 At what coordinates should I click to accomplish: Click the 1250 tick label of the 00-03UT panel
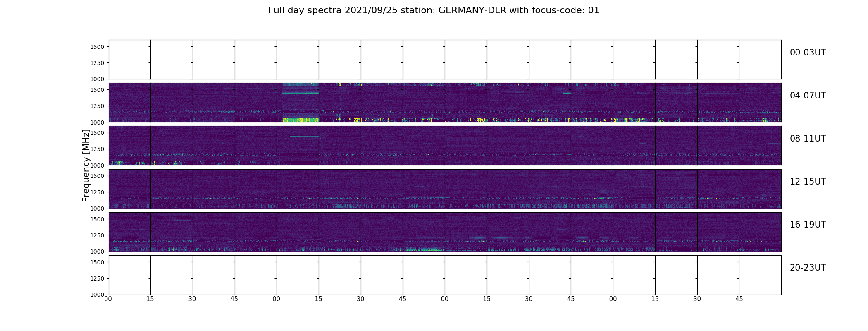pos(97,63)
